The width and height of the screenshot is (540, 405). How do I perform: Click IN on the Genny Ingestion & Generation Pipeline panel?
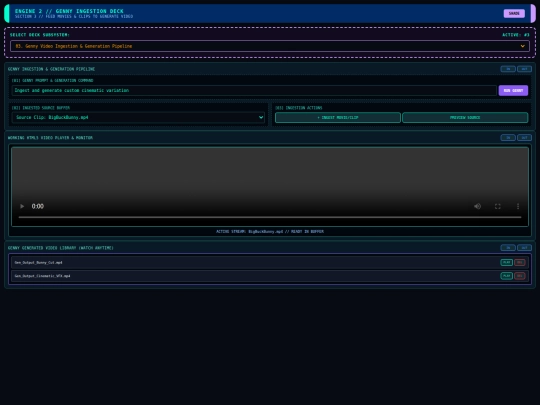[x=508, y=69]
